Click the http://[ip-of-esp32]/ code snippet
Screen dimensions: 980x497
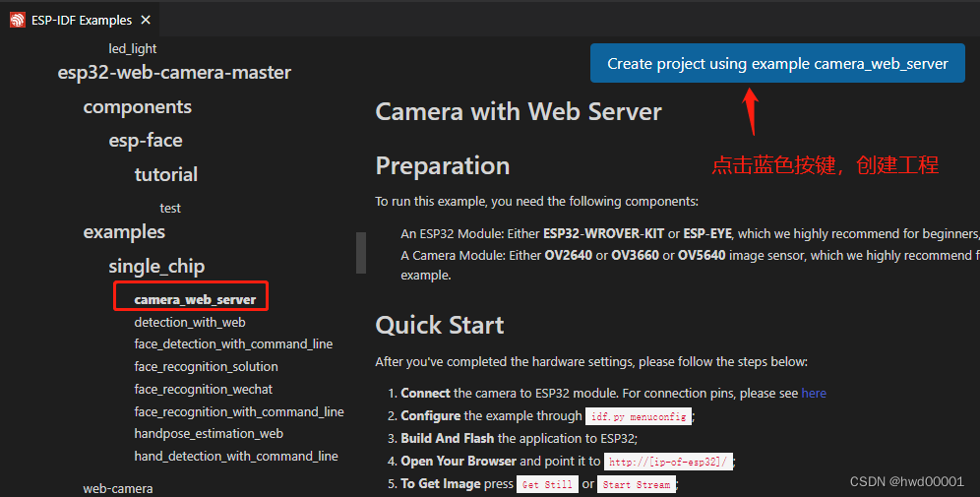668,462
